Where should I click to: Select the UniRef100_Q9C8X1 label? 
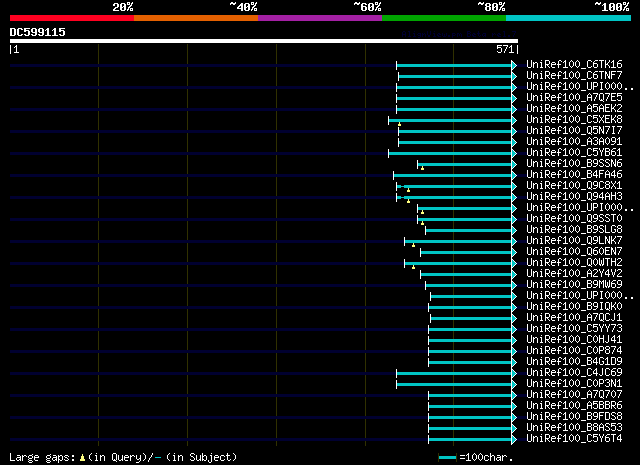[574, 186]
